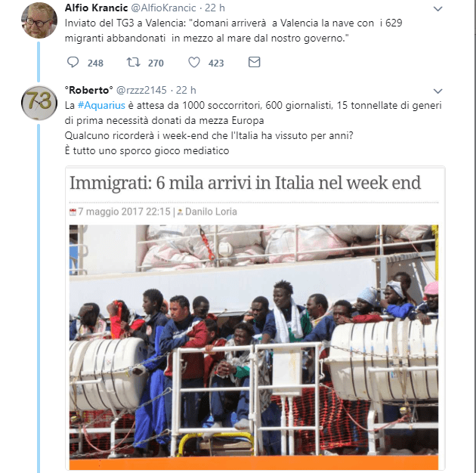Image resolution: width=476 pixels, height=473 pixels.
Task: Expand the chevron menu on Roberto's tweet
Action: point(437,91)
